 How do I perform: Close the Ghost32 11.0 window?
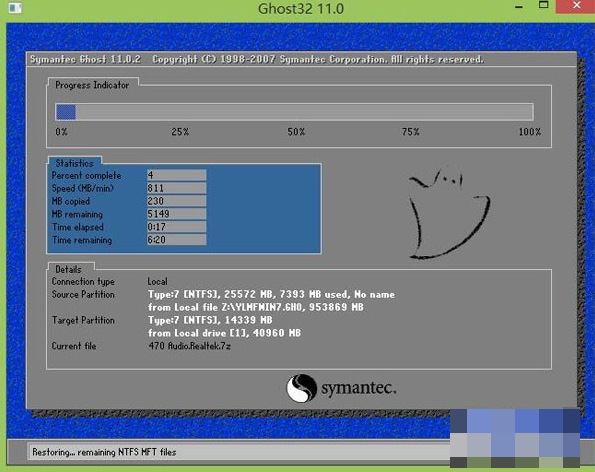coord(576,6)
